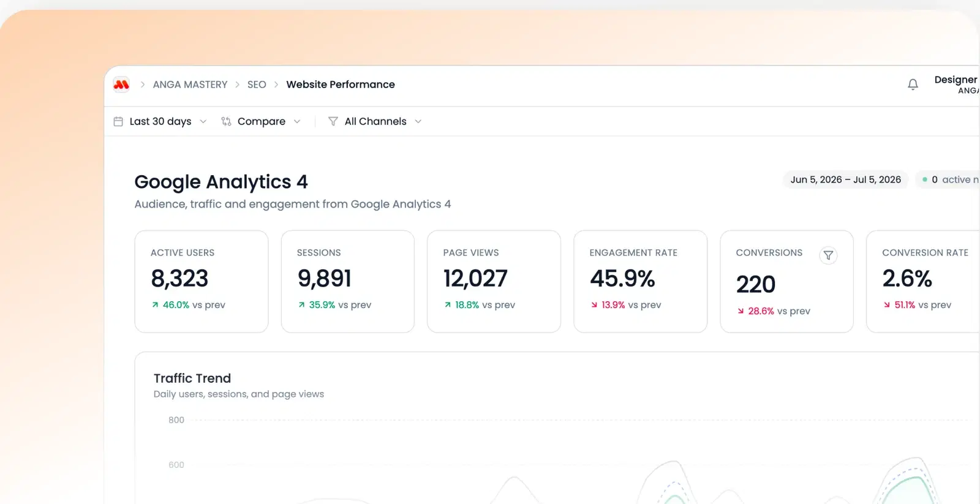Click the 46.0% vs prev change indicator

click(189, 305)
